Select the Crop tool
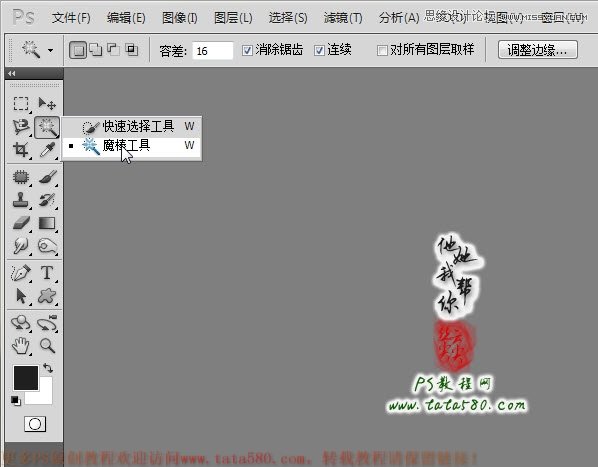The width and height of the screenshot is (598, 467). click(21, 149)
